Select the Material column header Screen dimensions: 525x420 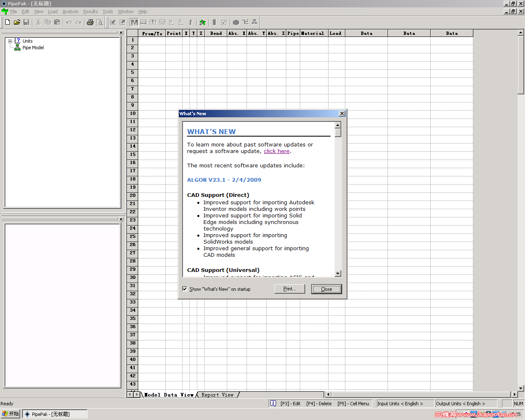tap(314, 33)
